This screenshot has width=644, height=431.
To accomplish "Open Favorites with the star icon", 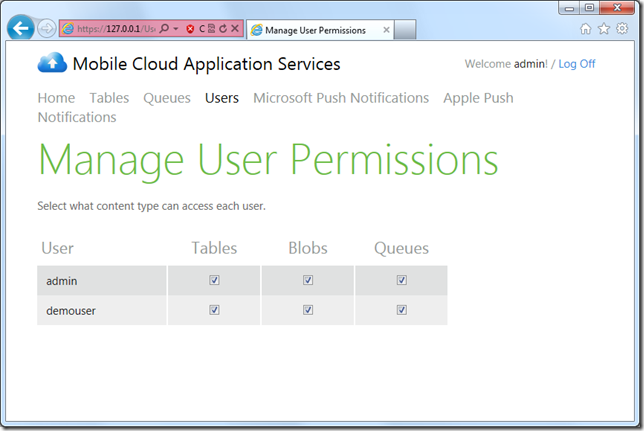I will click(x=604, y=29).
